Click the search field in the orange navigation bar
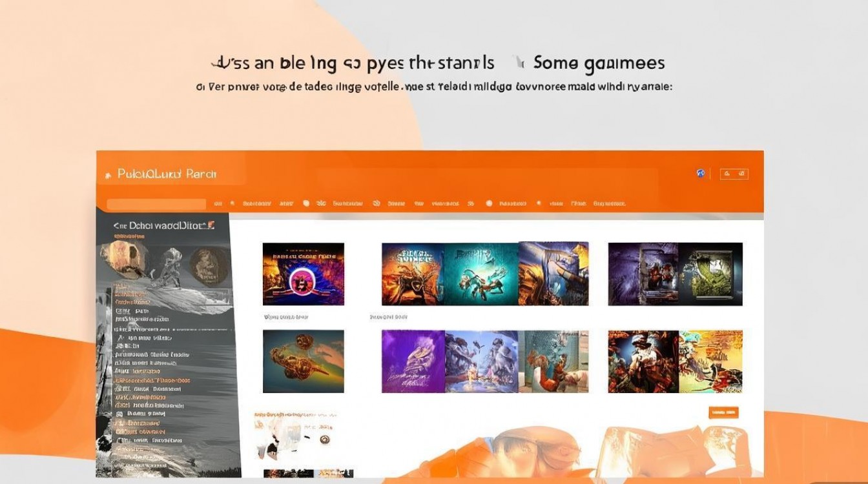This screenshot has width=868, height=484. click(x=156, y=204)
